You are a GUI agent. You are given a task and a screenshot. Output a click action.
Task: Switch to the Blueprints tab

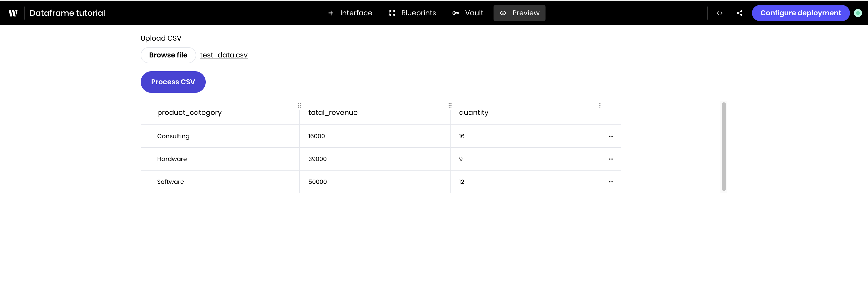coord(412,13)
